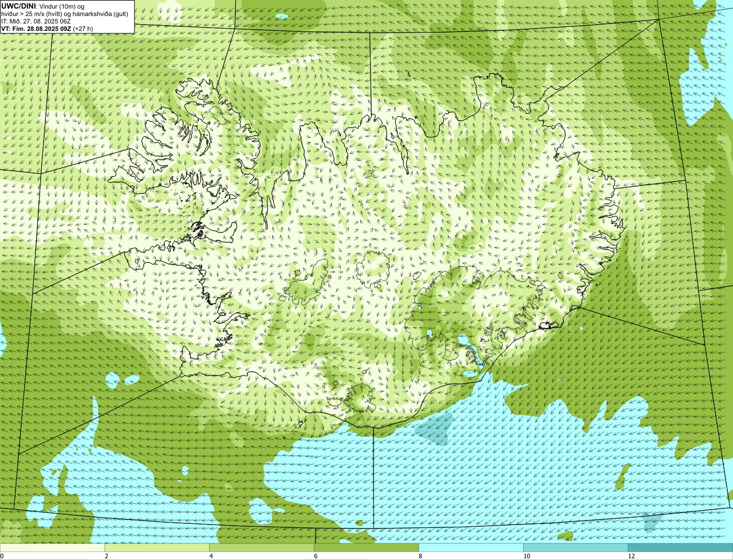Click the '2' scale label

[x=107, y=556]
